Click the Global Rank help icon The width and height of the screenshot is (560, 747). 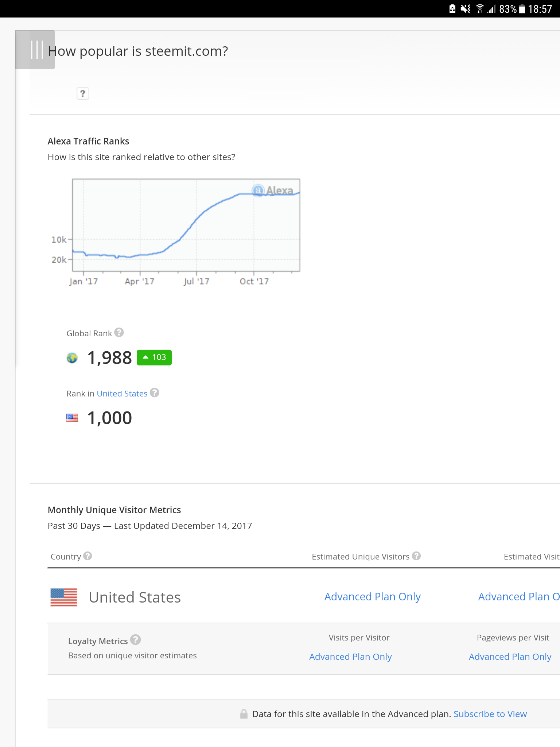point(119,333)
